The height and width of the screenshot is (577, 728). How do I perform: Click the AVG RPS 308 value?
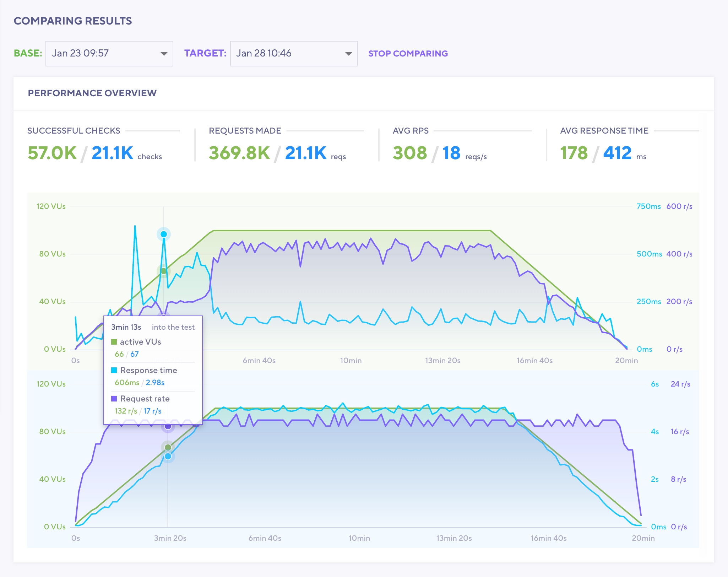[x=409, y=153]
